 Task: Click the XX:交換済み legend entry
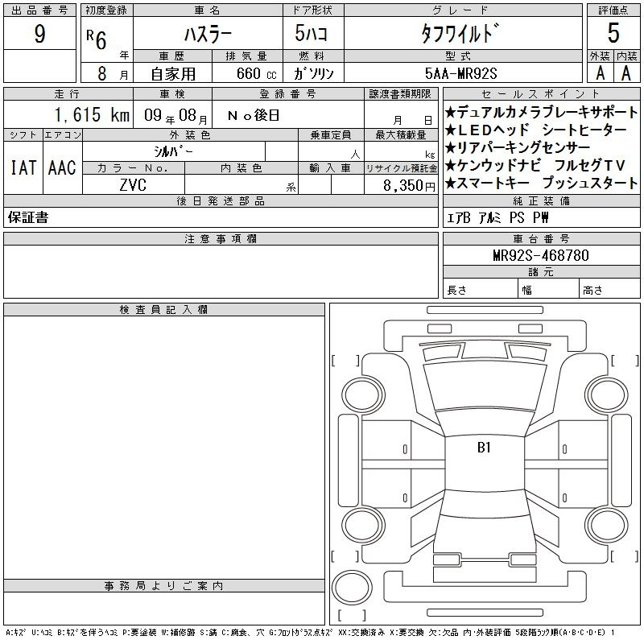pos(361,633)
